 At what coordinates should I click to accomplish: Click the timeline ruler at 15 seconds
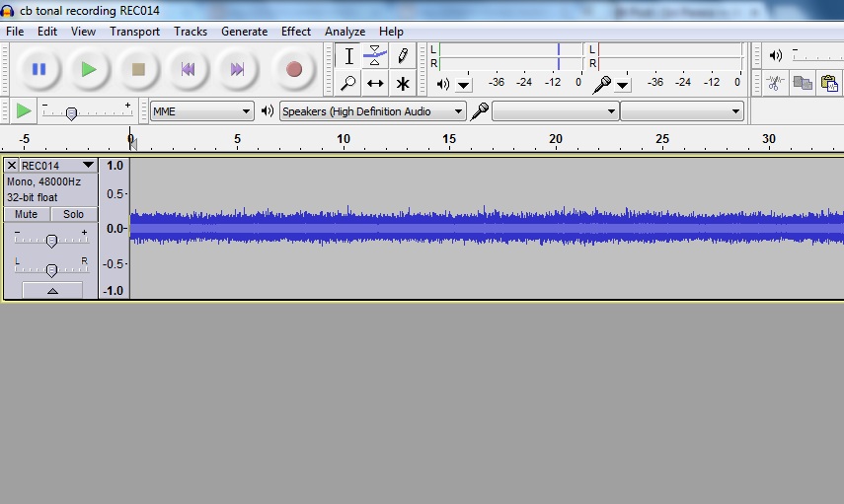pyautogui.click(x=449, y=140)
